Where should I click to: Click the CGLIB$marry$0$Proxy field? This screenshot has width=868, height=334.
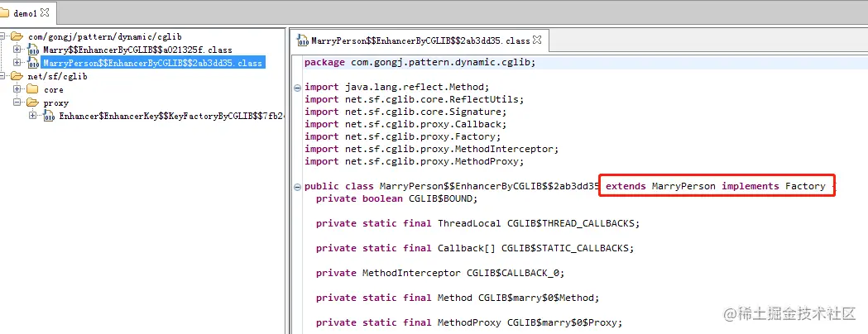coord(469,323)
